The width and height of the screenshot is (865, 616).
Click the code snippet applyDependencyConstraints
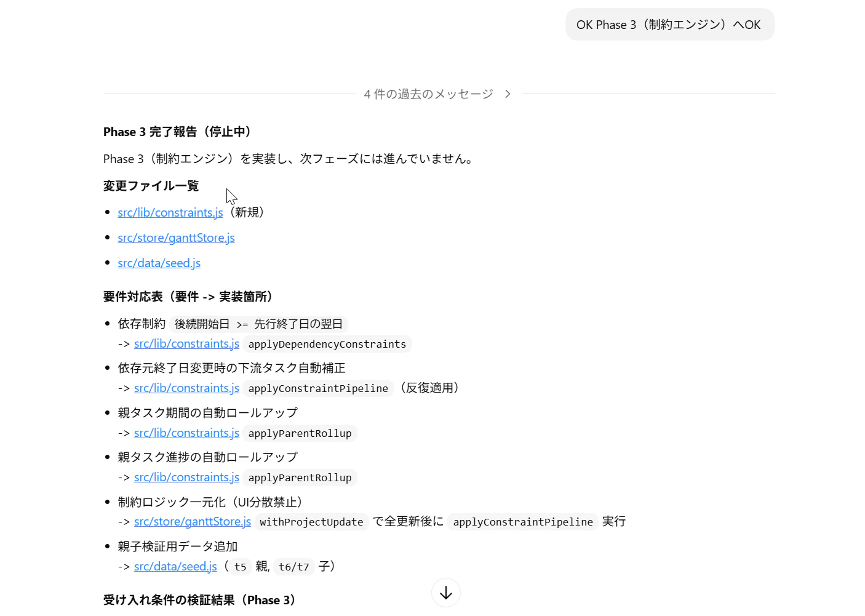tap(327, 344)
